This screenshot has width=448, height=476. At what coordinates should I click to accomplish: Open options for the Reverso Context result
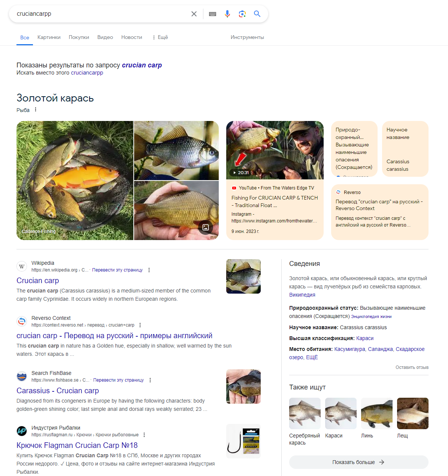tap(140, 325)
